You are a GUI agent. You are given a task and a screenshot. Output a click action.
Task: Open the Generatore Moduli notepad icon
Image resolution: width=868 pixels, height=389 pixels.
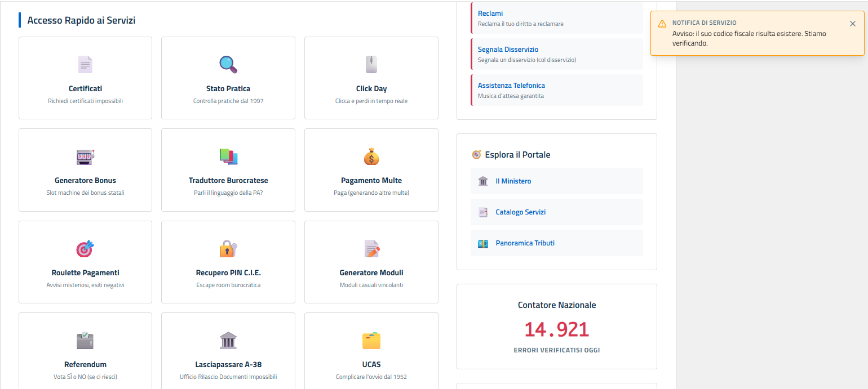pos(371,249)
